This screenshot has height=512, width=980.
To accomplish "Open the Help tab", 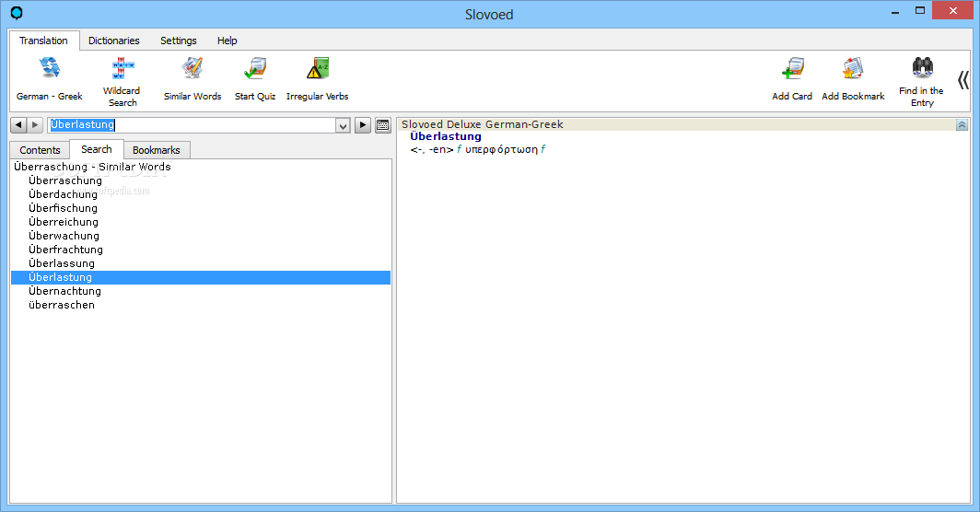I will click(227, 41).
